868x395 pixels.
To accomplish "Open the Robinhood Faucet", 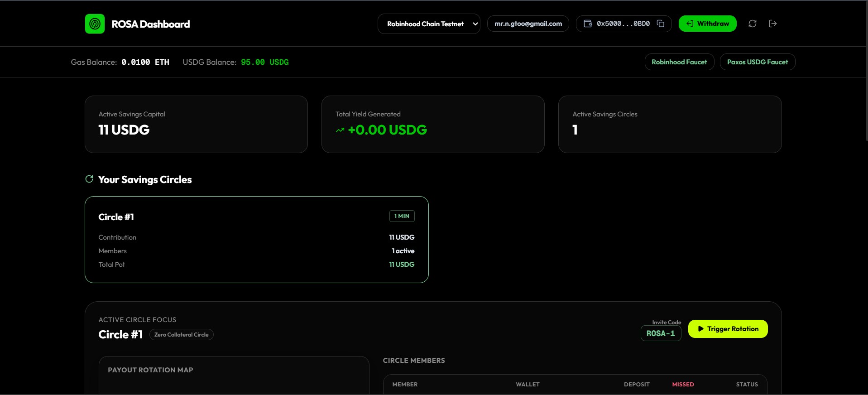I will 679,62.
